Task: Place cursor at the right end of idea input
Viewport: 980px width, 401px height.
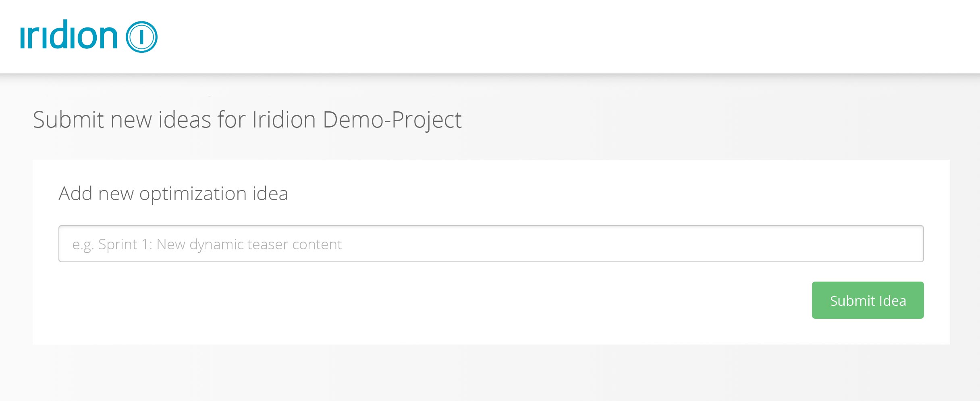Action: click(x=915, y=244)
